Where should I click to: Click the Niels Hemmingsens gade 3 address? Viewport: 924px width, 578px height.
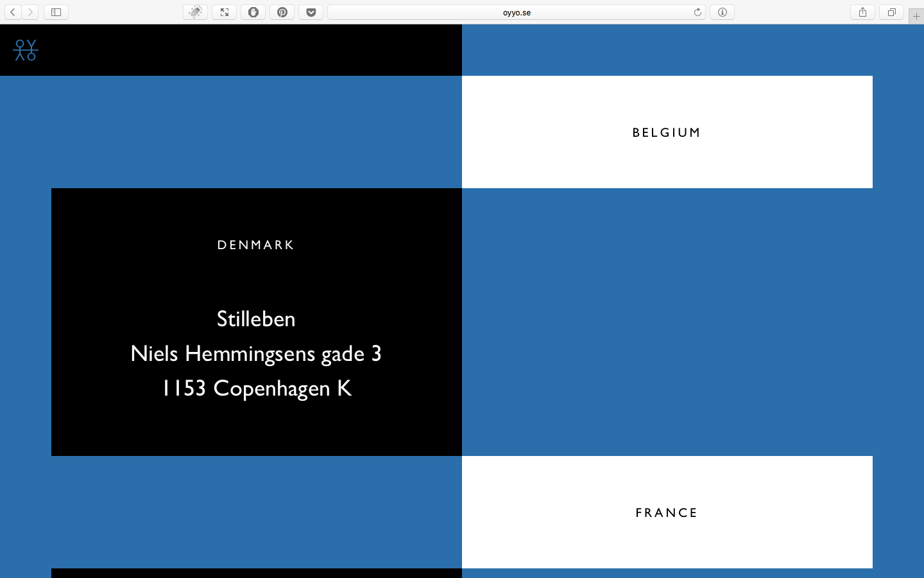coord(256,354)
